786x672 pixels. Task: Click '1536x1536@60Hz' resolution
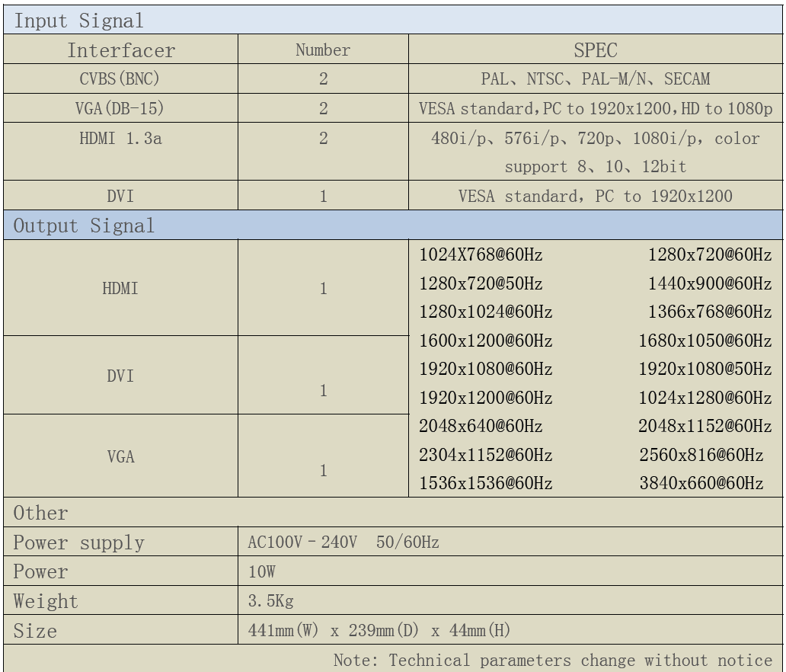click(486, 484)
